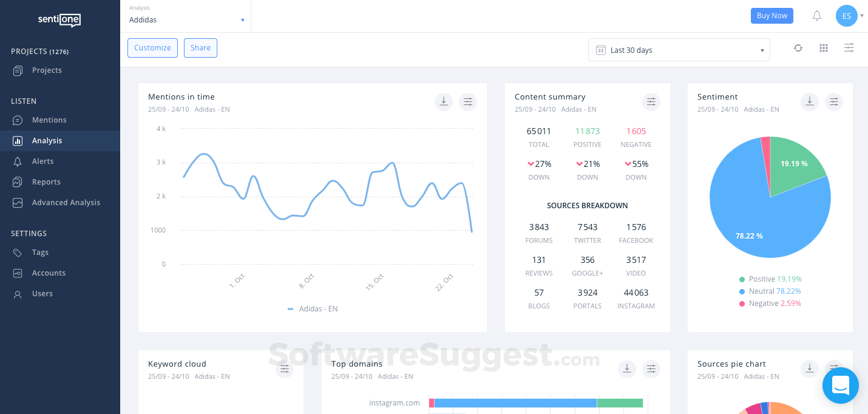
Task: Expand the Last 30 days date dropdown
Action: point(679,50)
